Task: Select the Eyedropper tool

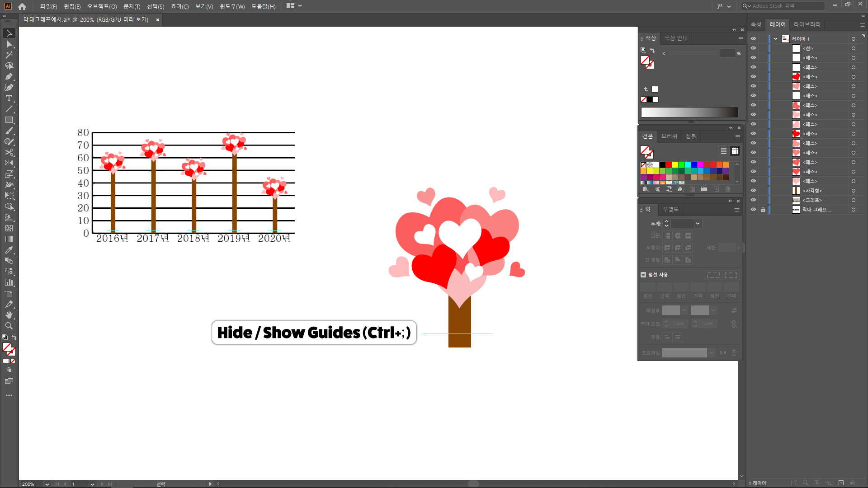Action: click(x=9, y=250)
